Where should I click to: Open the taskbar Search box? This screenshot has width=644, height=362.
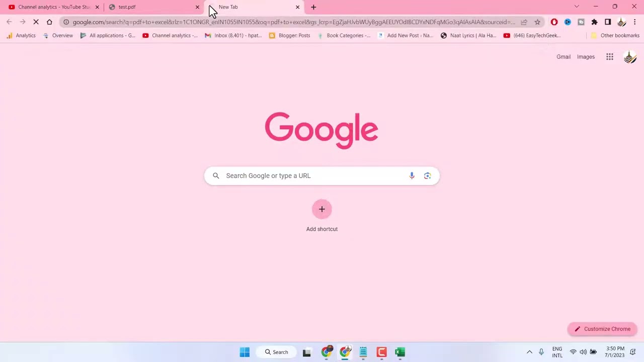click(277, 352)
